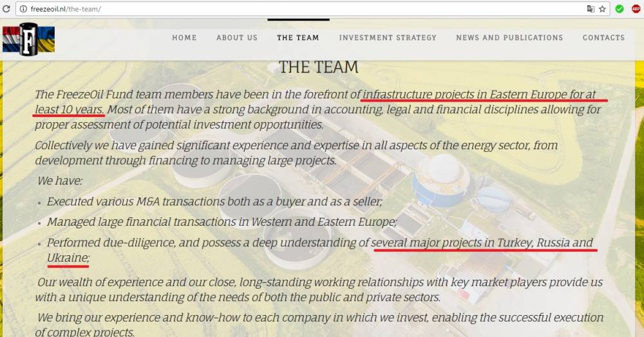
Task: Open the ABOUT US page
Action: 237,38
